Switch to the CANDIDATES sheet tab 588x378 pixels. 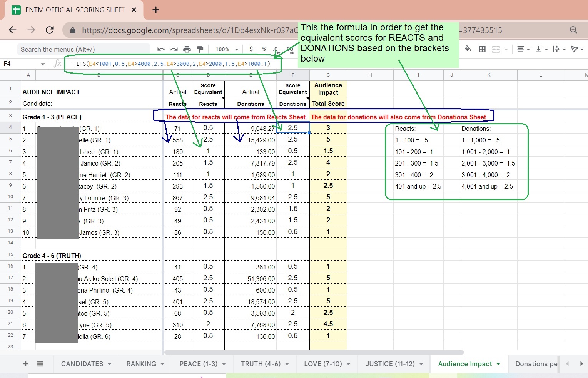point(82,364)
